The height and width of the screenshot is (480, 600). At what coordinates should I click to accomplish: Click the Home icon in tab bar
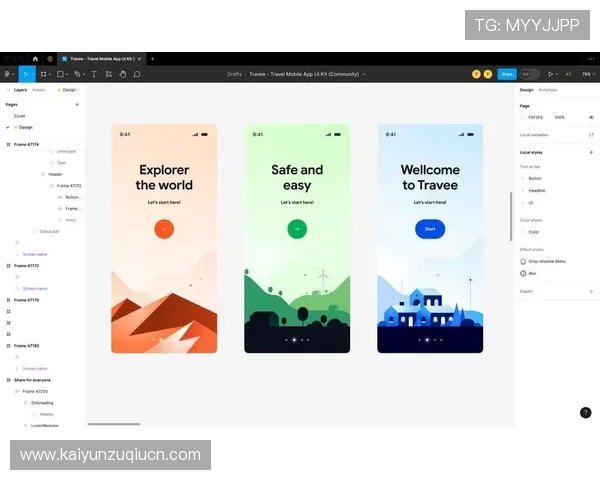pos(35,59)
